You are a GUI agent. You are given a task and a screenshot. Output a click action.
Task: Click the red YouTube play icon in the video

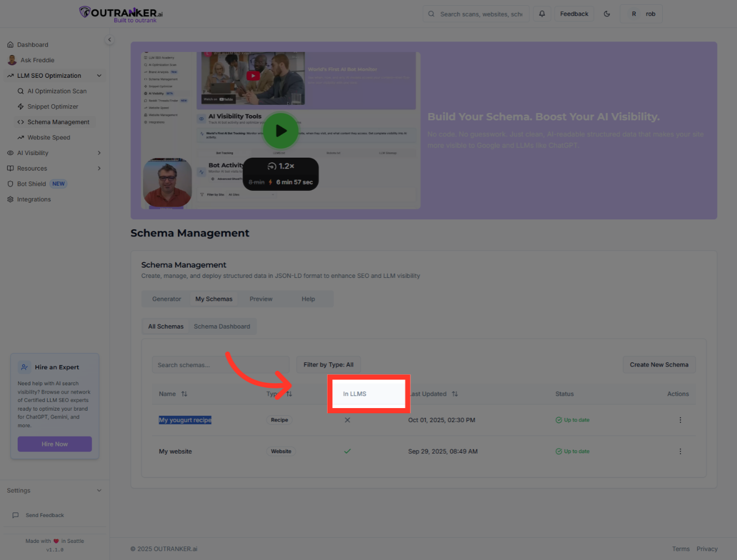[x=253, y=76]
